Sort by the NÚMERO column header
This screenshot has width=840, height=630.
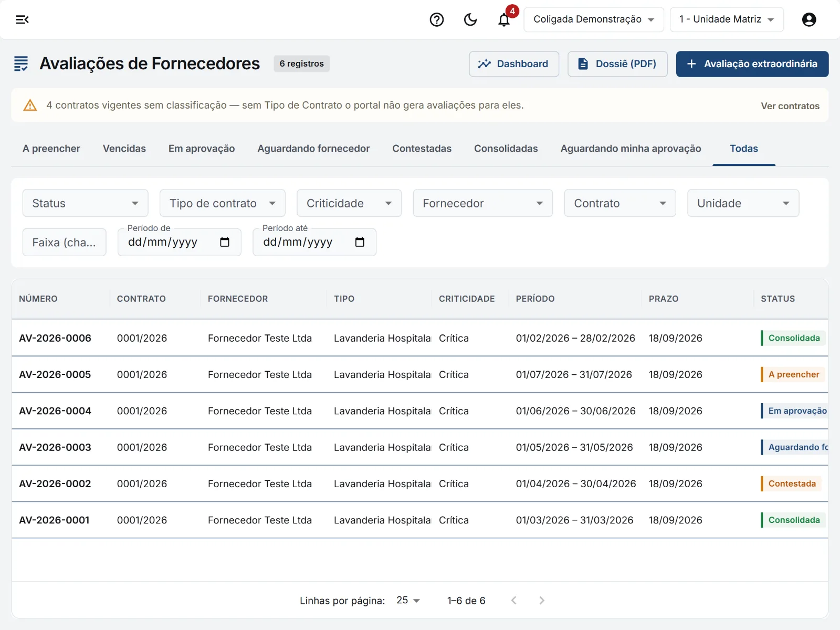(38, 299)
